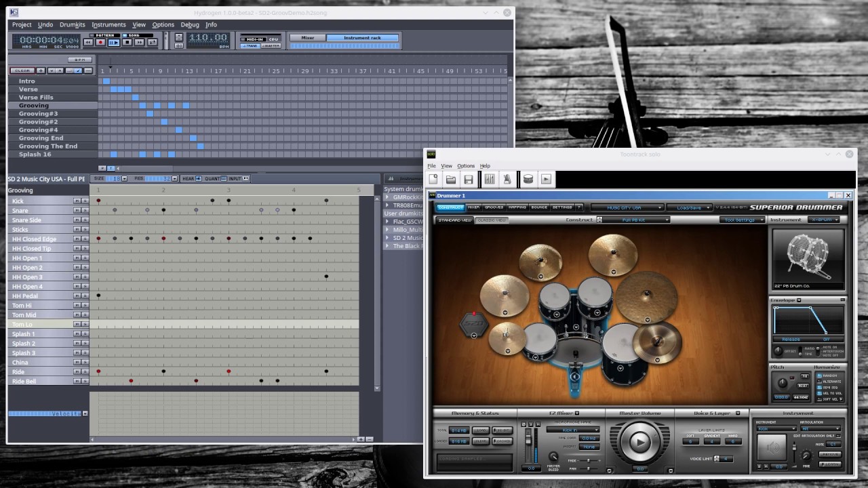Click the Instrument rack button in Hydrogen

(362, 38)
